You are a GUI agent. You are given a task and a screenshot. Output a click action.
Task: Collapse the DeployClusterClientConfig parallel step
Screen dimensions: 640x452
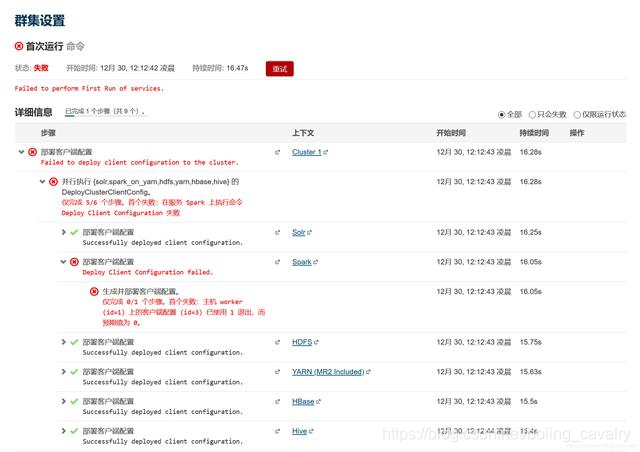click(42, 182)
